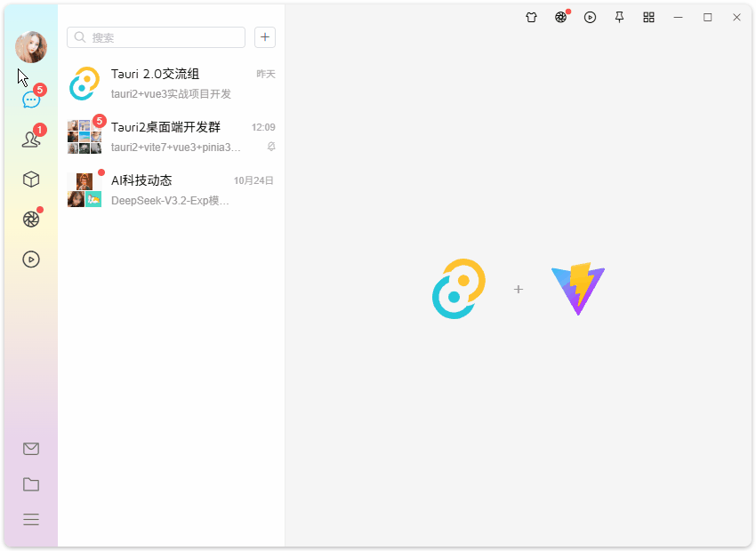Click the 昨天 timestamp
The width and height of the screenshot is (756, 551).
(x=266, y=74)
